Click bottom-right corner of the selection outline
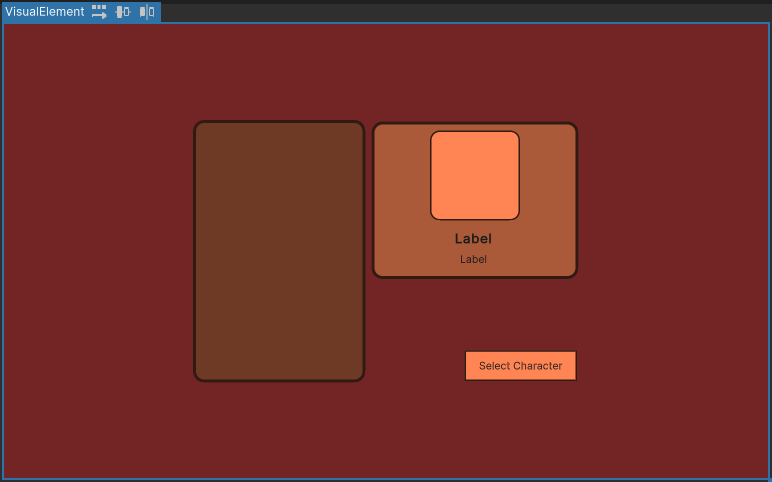This screenshot has height=482, width=772. pyautogui.click(x=768, y=479)
